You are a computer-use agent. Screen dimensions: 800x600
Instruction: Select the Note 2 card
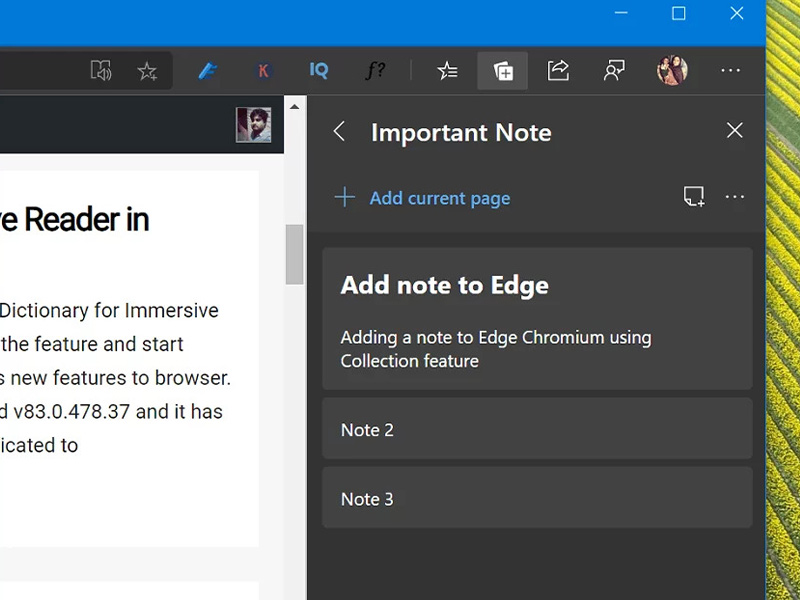[537, 429]
